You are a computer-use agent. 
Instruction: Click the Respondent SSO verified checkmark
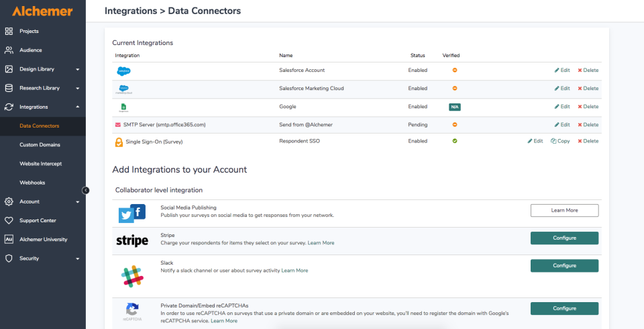click(455, 141)
